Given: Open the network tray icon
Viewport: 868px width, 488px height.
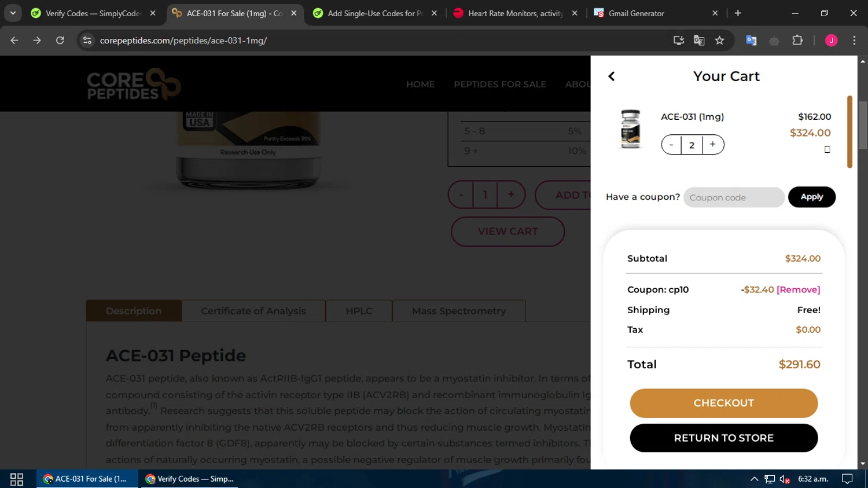Looking at the screenshot, I should coord(770,479).
